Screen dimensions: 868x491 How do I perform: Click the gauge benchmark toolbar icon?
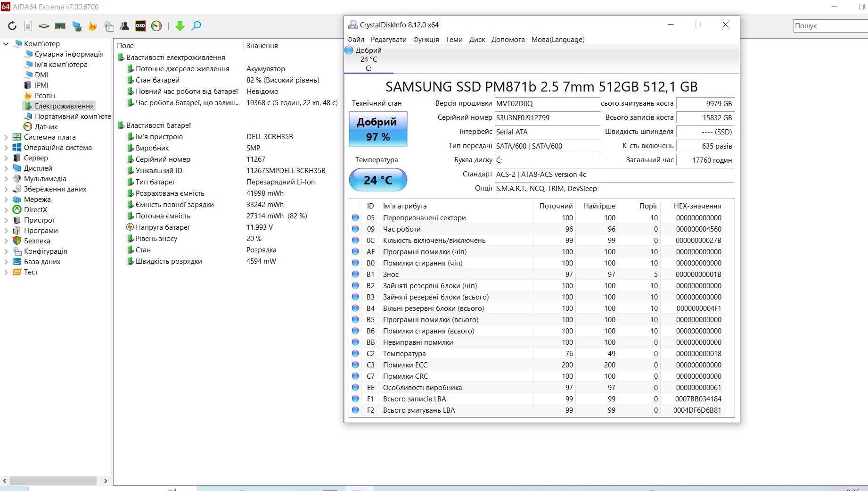click(x=156, y=26)
